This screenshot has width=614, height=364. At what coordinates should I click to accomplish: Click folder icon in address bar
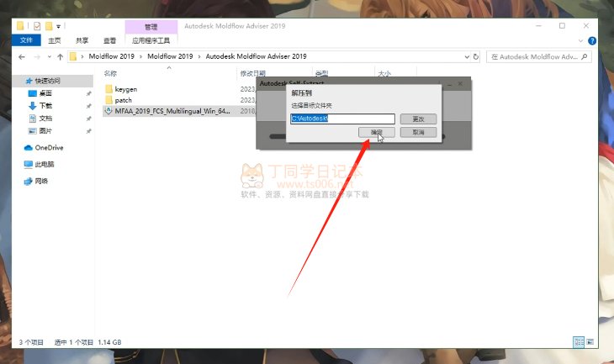[x=73, y=57]
